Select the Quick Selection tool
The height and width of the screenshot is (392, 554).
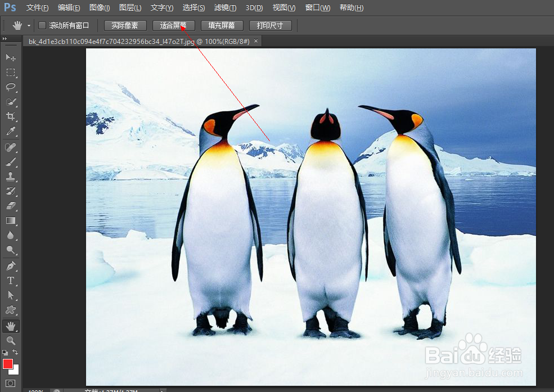[11, 102]
